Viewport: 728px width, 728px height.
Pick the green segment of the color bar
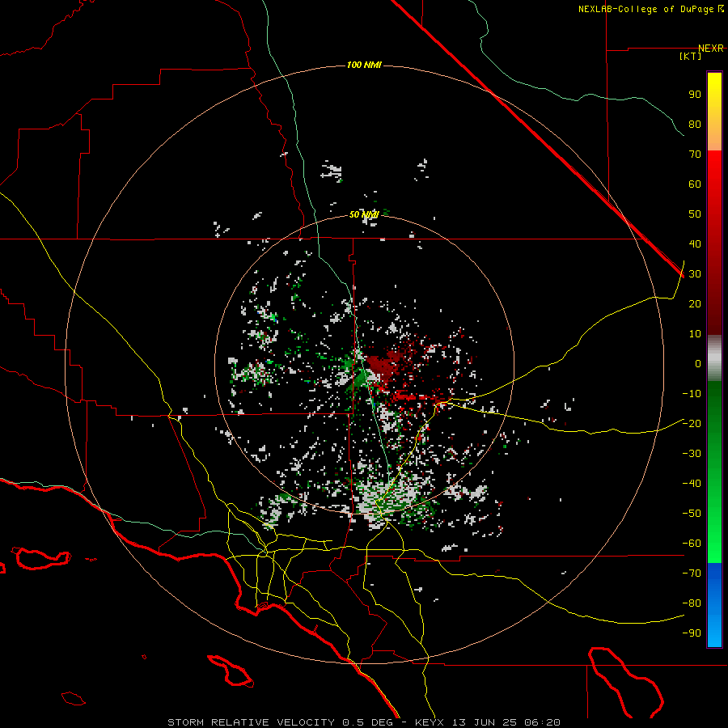pos(714,472)
